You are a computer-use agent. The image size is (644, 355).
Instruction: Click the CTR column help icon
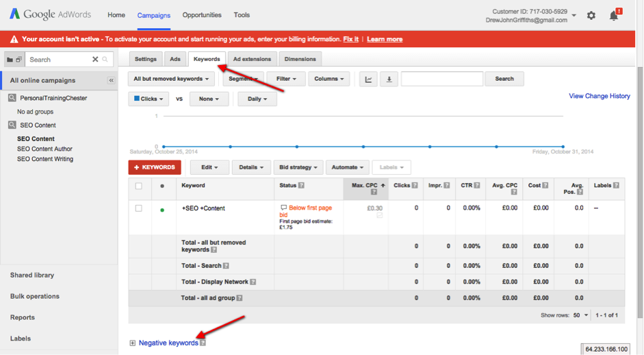pyautogui.click(x=477, y=186)
